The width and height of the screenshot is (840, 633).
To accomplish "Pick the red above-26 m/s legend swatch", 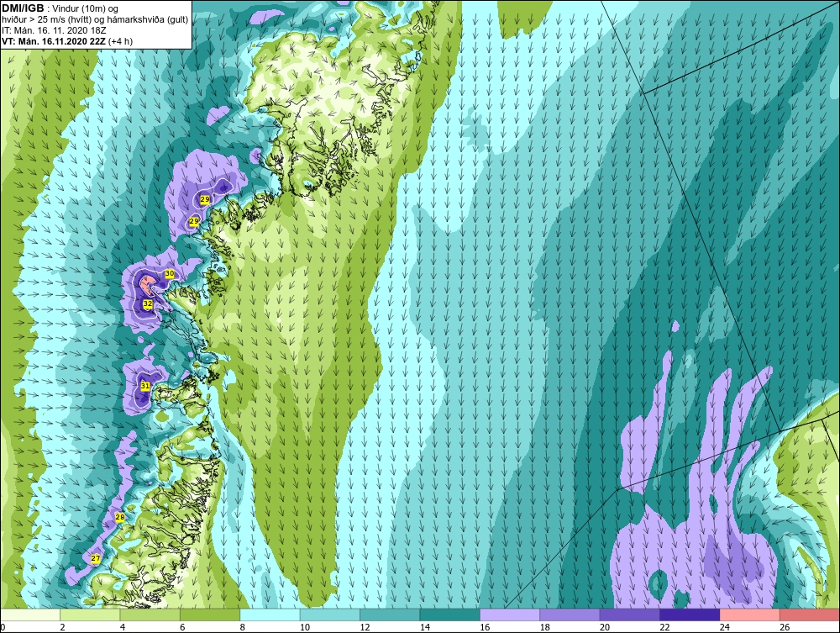I will click(x=810, y=615).
